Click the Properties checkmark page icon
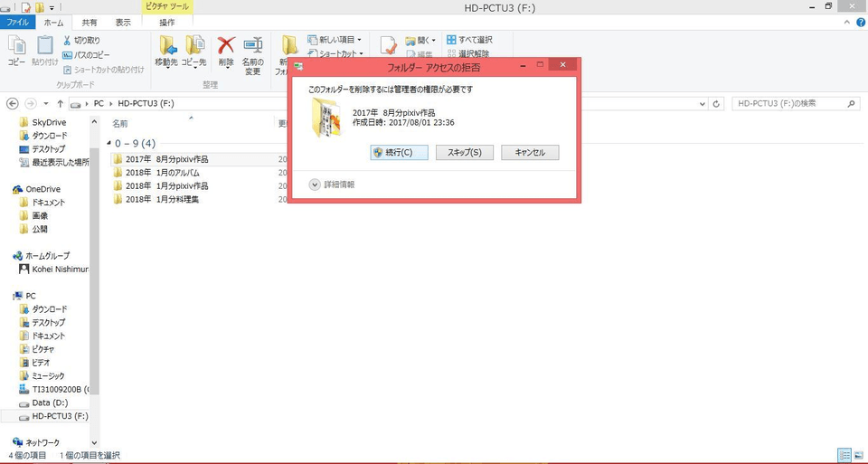This screenshot has width=868, height=464. pos(388,45)
